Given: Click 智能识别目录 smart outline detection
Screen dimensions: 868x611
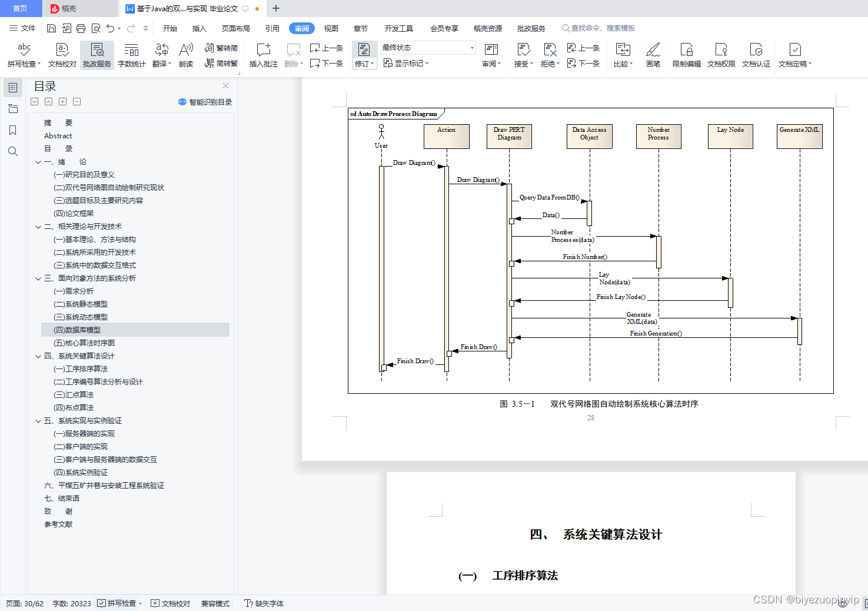Looking at the screenshot, I should coord(205,102).
